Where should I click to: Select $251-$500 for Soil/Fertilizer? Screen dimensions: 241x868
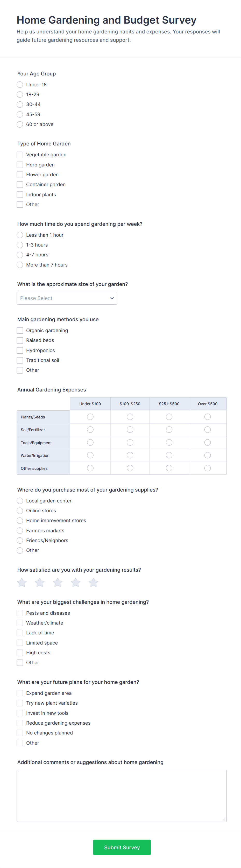point(169,430)
